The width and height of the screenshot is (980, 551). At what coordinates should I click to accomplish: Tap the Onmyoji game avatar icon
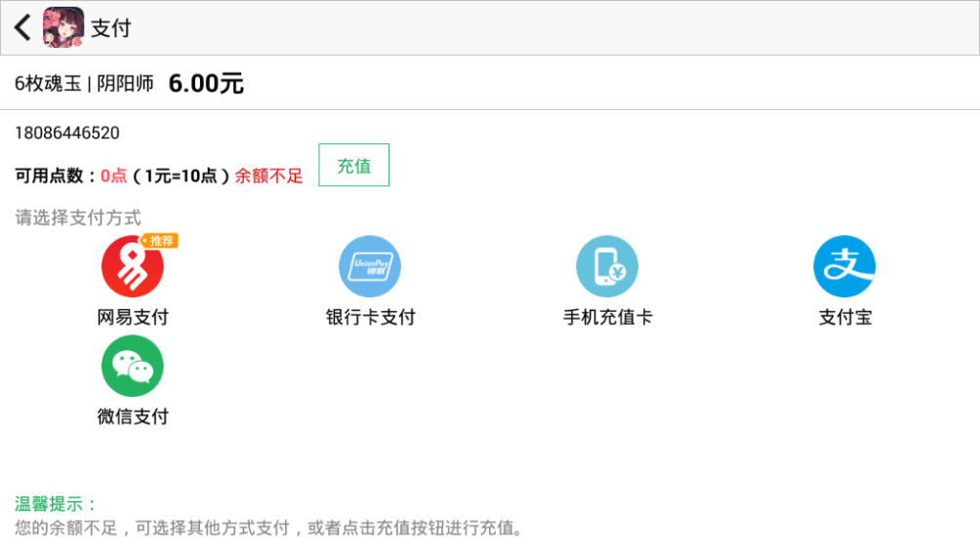point(63,27)
